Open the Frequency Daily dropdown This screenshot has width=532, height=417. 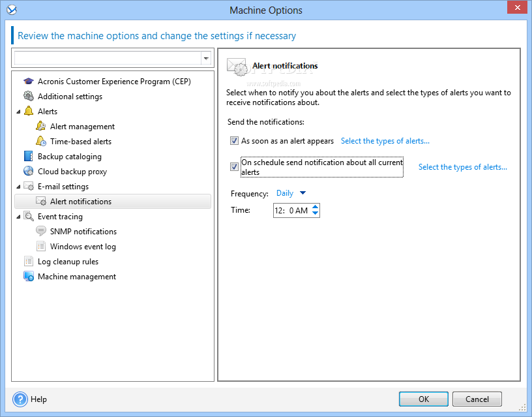tap(291, 193)
